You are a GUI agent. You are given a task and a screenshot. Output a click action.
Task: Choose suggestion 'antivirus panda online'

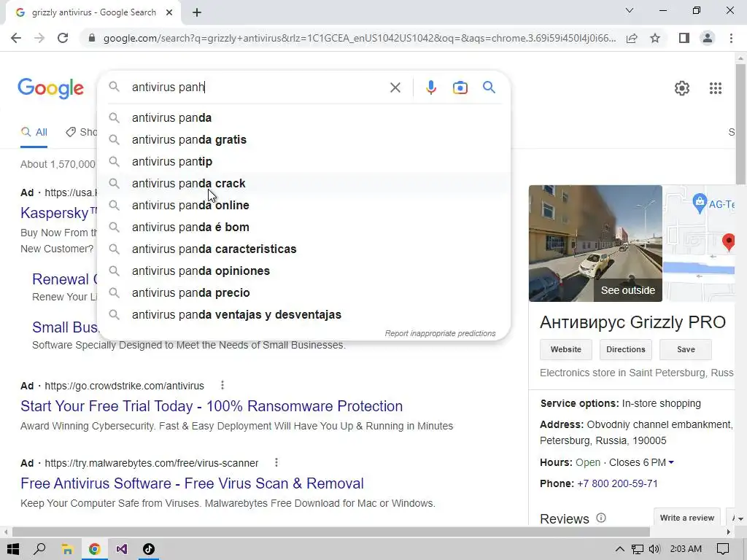303,205
